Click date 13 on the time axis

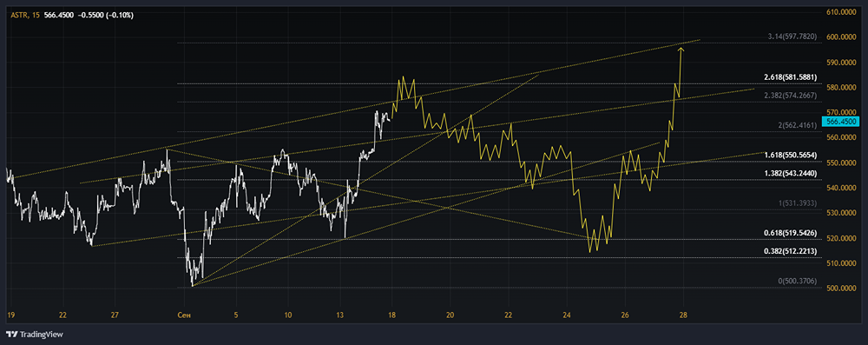(x=340, y=315)
